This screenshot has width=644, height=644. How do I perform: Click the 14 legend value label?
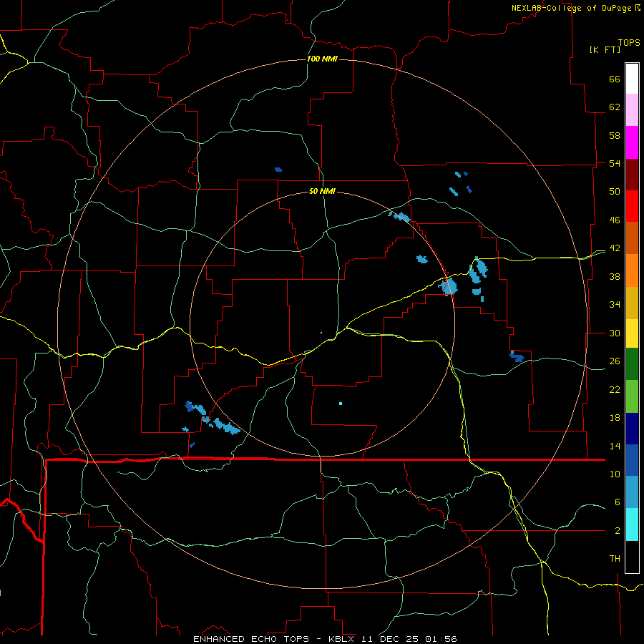pyautogui.click(x=615, y=446)
